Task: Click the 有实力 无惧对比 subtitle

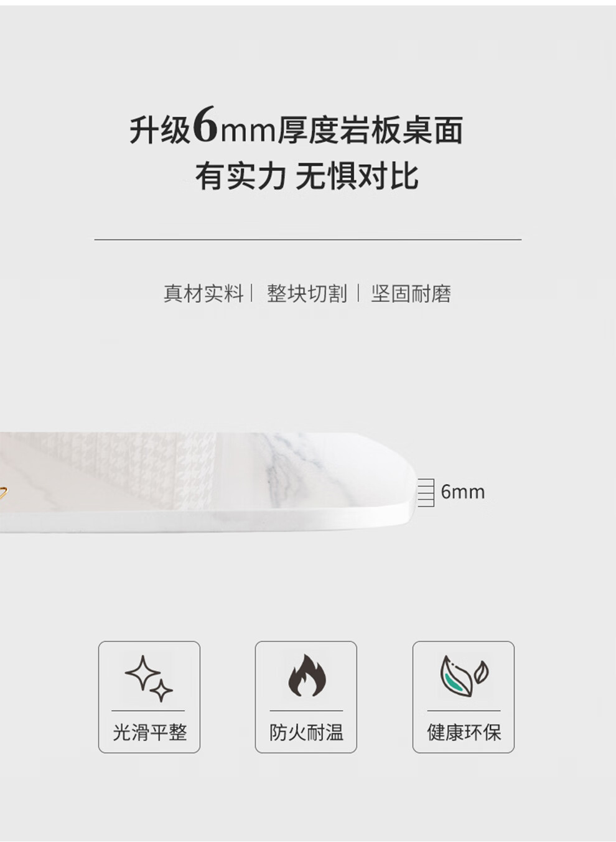Action: pyautogui.click(x=307, y=176)
